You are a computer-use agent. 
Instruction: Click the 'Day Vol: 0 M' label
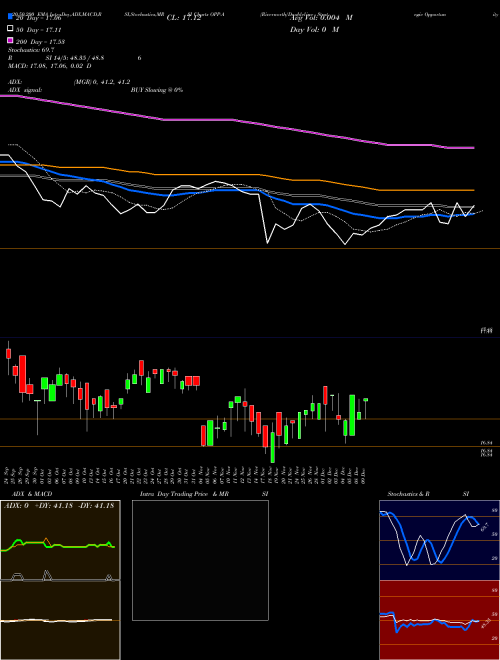click(314, 29)
